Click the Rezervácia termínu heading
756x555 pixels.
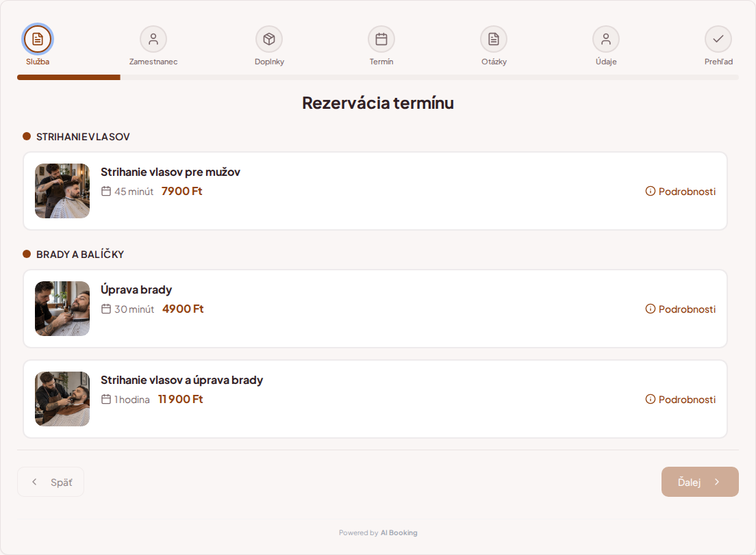click(378, 103)
